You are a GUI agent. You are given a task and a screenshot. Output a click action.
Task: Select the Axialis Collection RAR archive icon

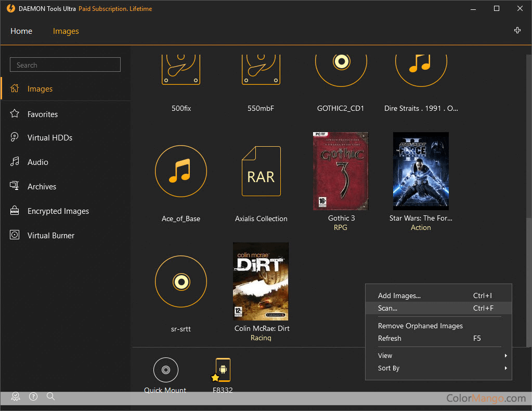click(261, 171)
